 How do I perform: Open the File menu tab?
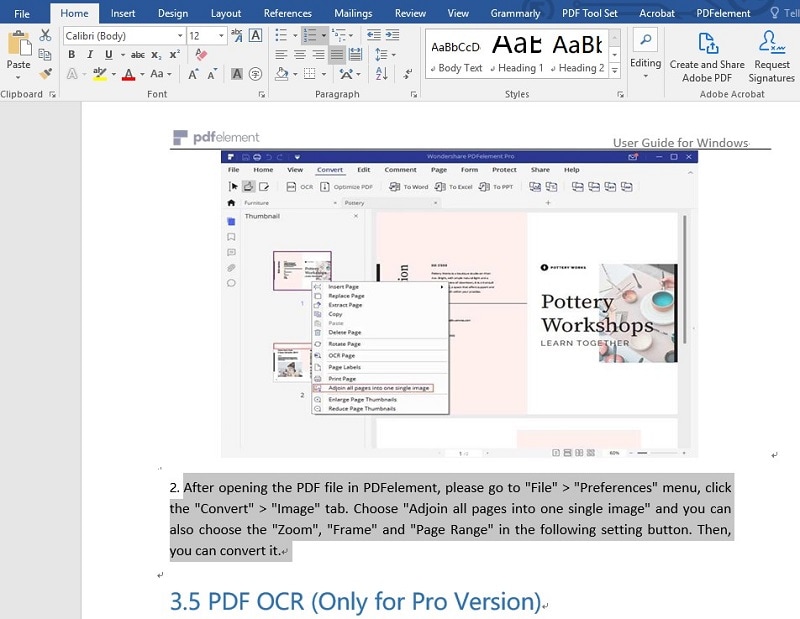21,13
